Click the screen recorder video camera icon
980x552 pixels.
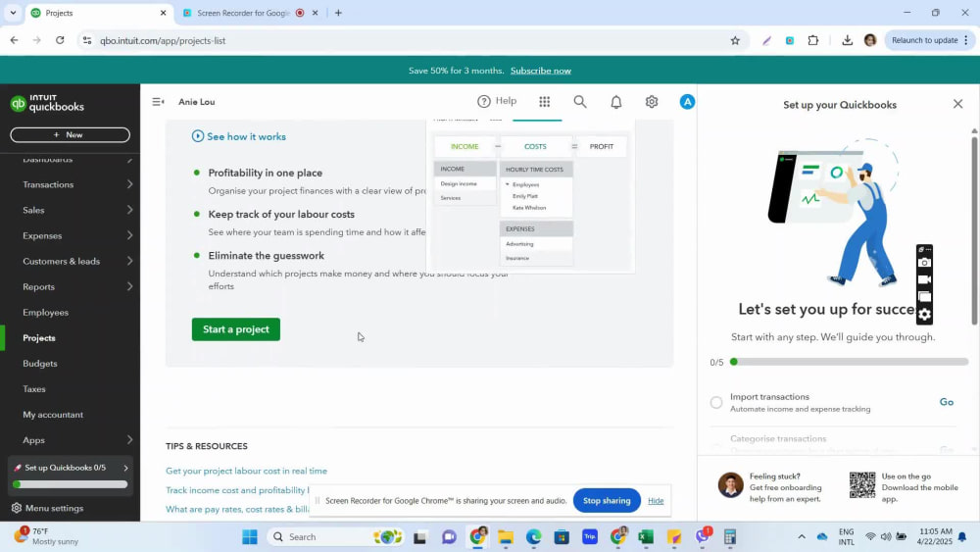pos(924,279)
